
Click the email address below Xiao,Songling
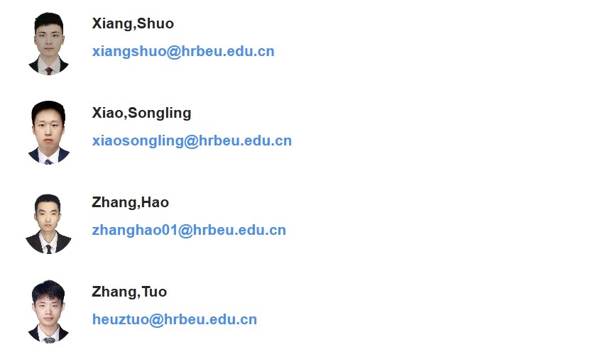click(192, 140)
